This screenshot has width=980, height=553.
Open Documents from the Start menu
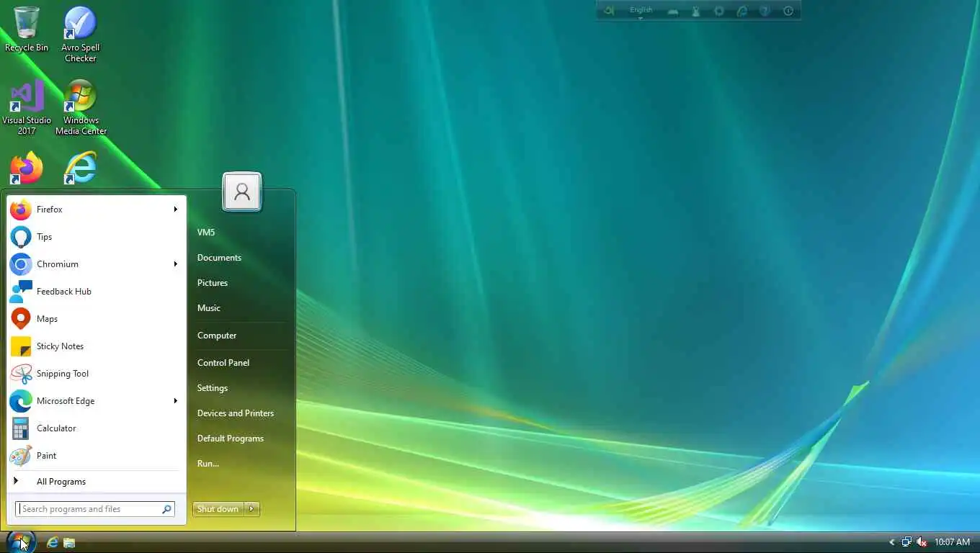point(219,258)
